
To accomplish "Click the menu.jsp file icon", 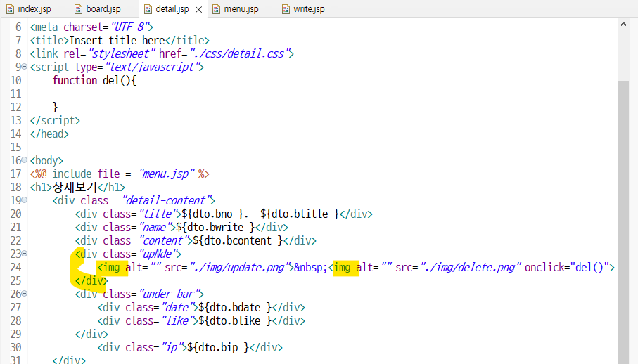I will tap(217, 9).
